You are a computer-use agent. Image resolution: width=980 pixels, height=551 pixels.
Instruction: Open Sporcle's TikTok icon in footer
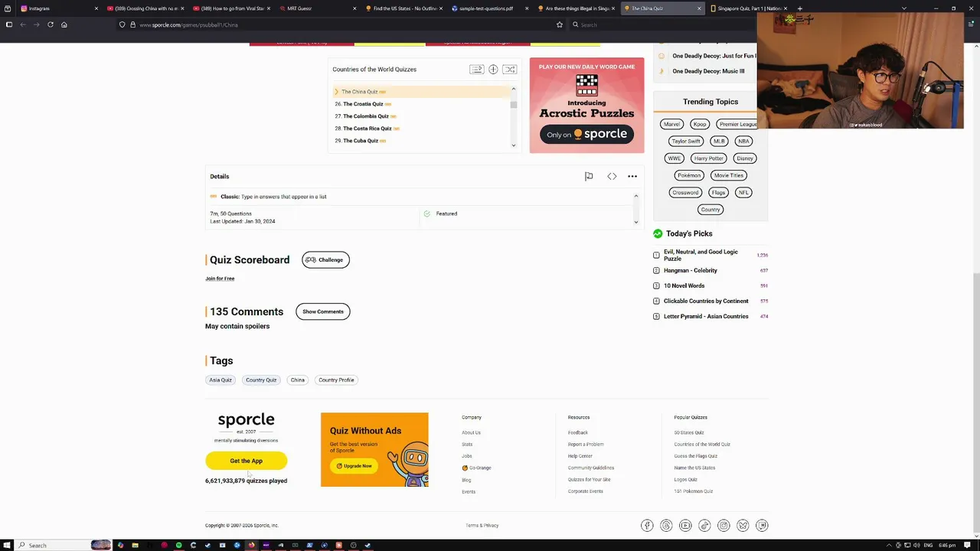click(x=704, y=526)
